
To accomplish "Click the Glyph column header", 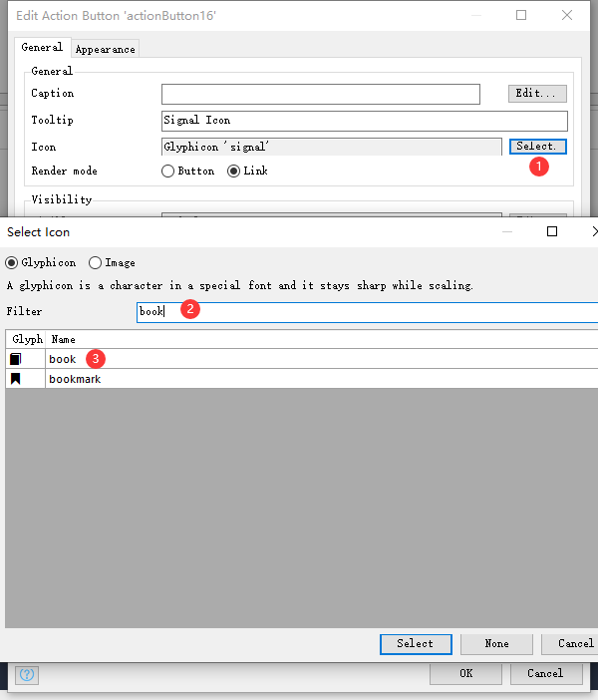I will point(26,339).
